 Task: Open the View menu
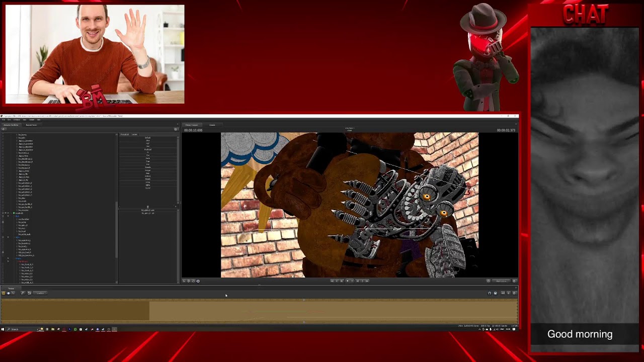pyautogui.click(x=25, y=120)
